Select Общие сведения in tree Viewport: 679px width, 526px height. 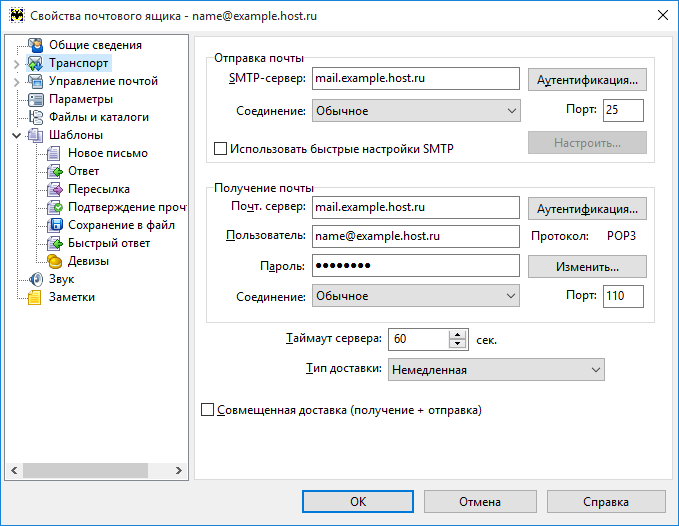point(95,45)
